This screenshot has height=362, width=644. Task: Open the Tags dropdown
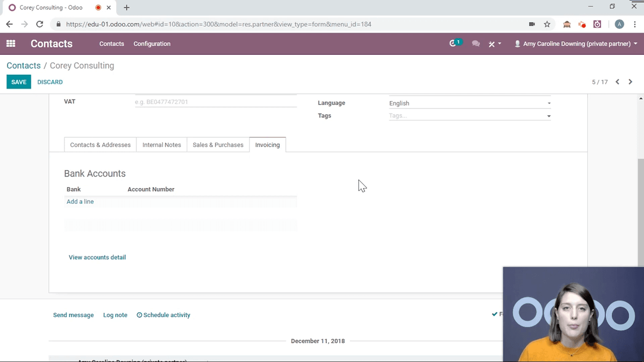pos(548,116)
